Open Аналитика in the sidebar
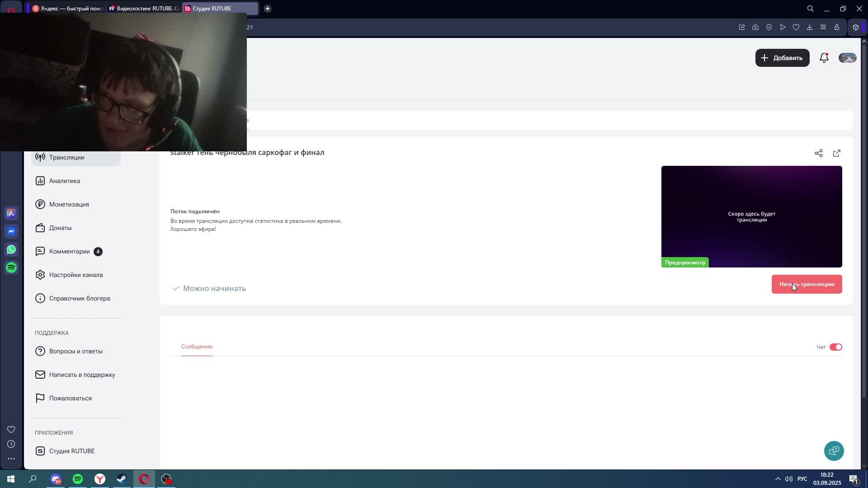The image size is (868, 488). pyautogui.click(x=65, y=181)
